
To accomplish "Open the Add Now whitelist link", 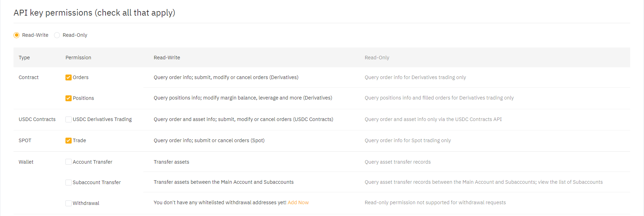I will click(298, 202).
